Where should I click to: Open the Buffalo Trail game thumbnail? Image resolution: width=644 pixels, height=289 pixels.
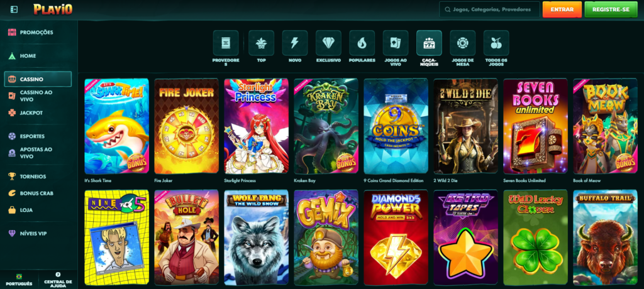point(606,237)
